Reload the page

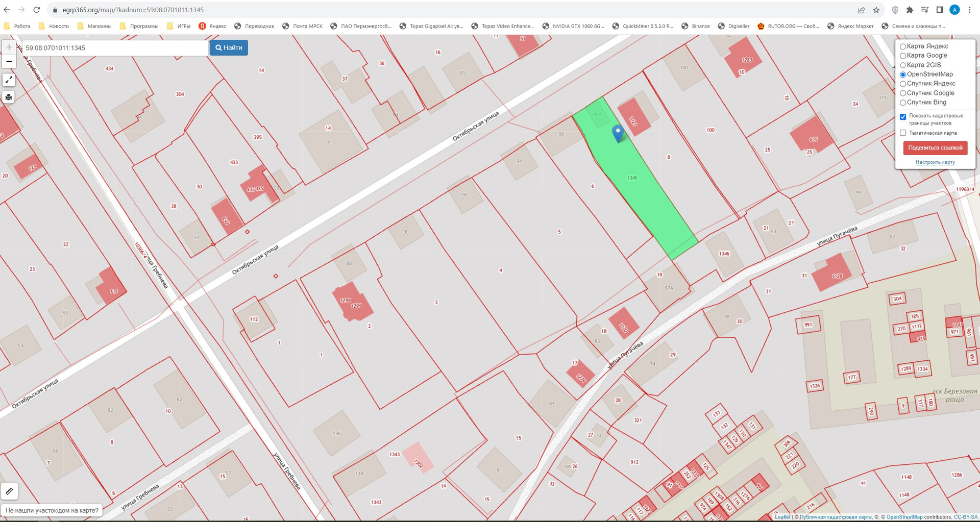(x=37, y=10)
